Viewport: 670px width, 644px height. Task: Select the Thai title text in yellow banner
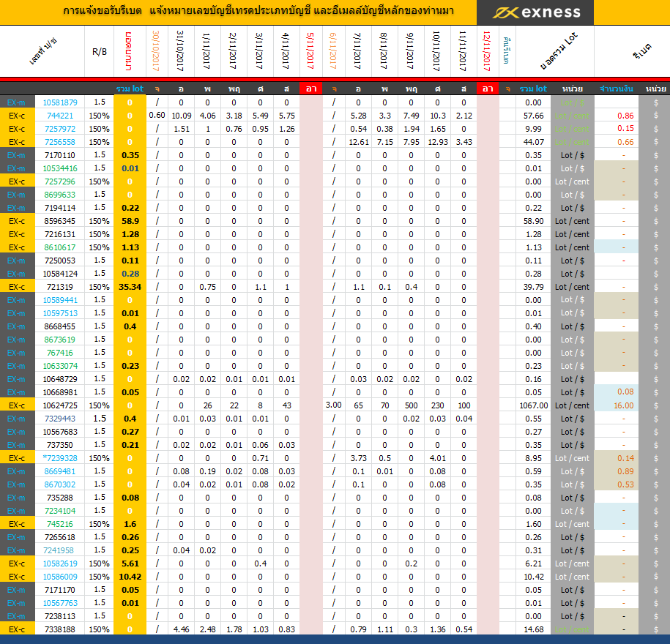coord(258,11)
